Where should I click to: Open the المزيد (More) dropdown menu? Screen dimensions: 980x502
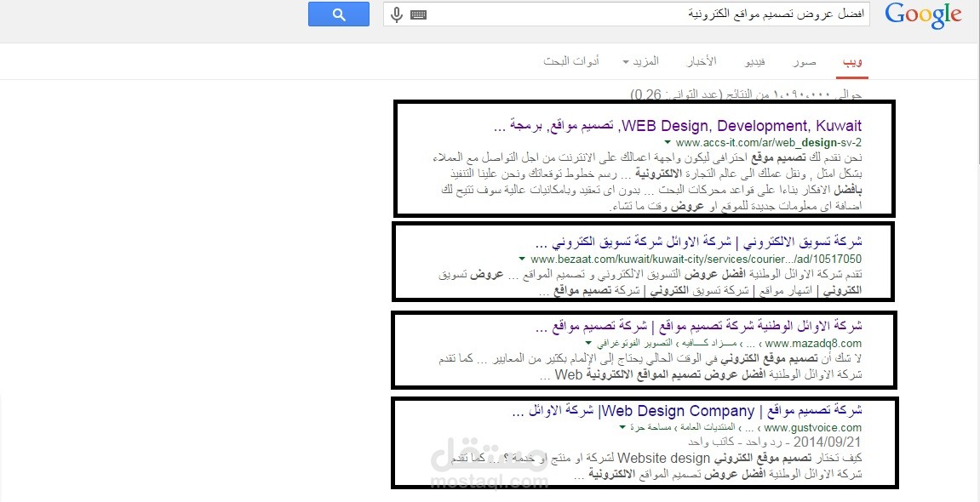pyautogui.click(x=641, y=61)
